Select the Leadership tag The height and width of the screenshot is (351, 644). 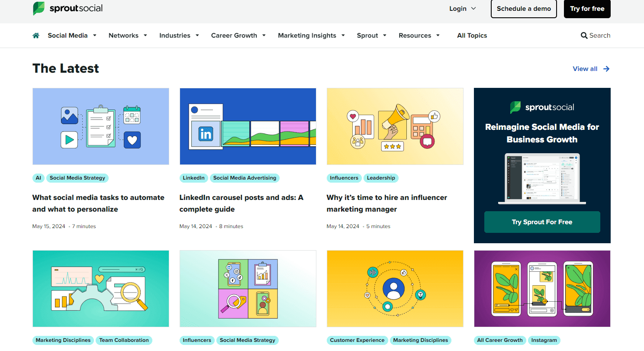381,178
